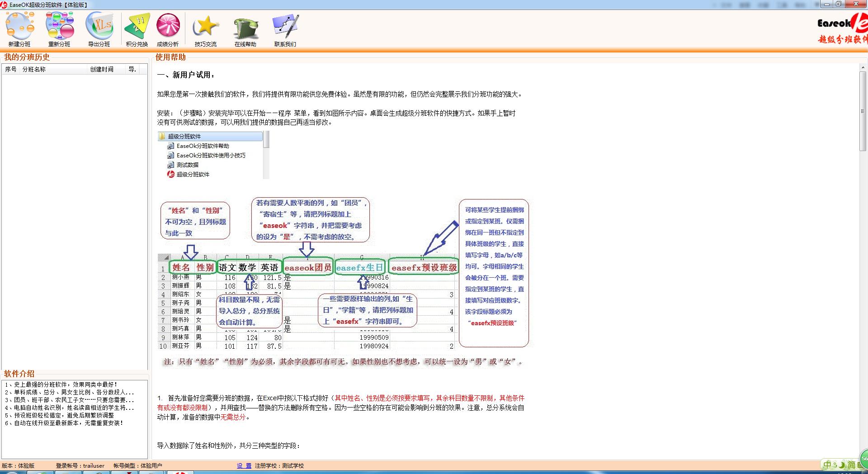868x474 pixels.
Task: Click the help panel vertical scrollbar thumb
Action: pyautogui.click(x=863, y=111)
